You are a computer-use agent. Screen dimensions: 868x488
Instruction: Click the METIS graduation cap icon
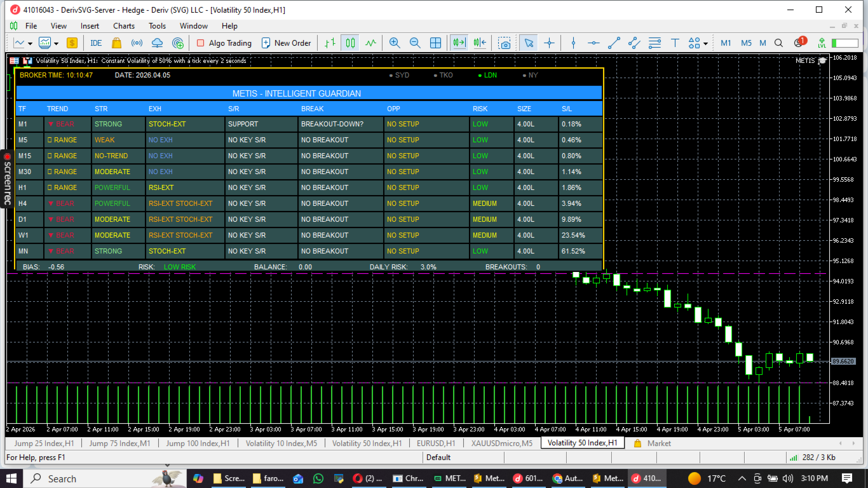click(822, 61)
